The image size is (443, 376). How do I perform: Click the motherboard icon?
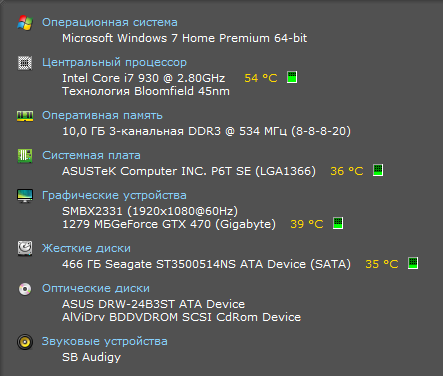[x=25, y=156]
